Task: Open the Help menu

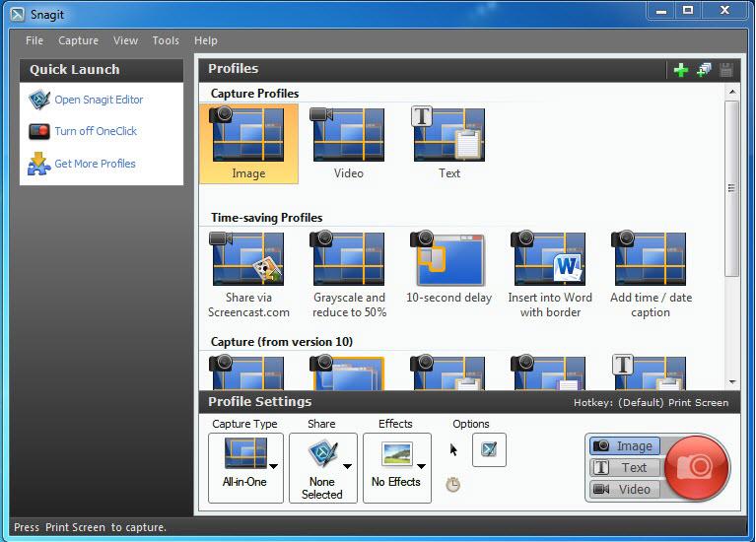Action: 206,40
